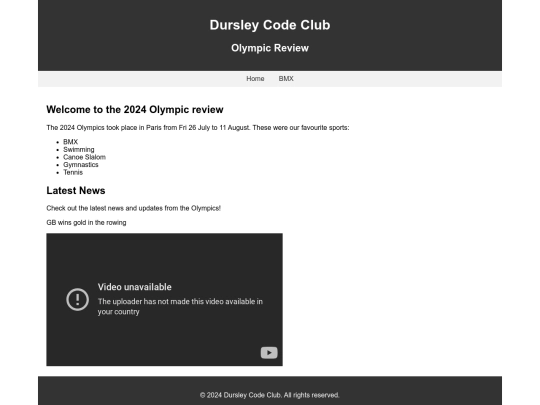Click the Olympic Review subtitle
540x405 pixels.
(270, 48)
